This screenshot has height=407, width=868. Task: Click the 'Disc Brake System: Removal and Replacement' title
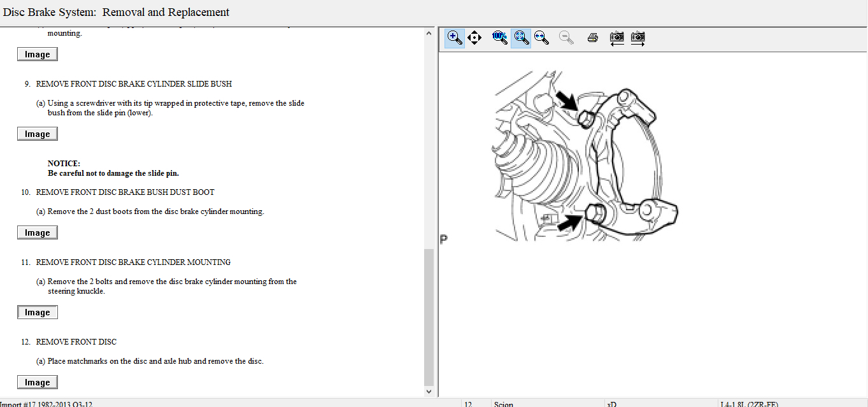coord(116,12)
